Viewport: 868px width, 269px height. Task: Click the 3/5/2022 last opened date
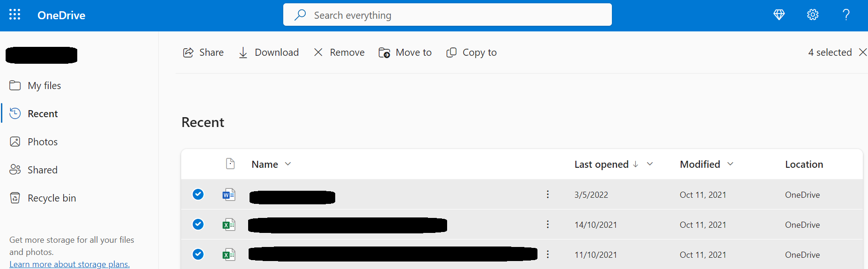(591, 194)
